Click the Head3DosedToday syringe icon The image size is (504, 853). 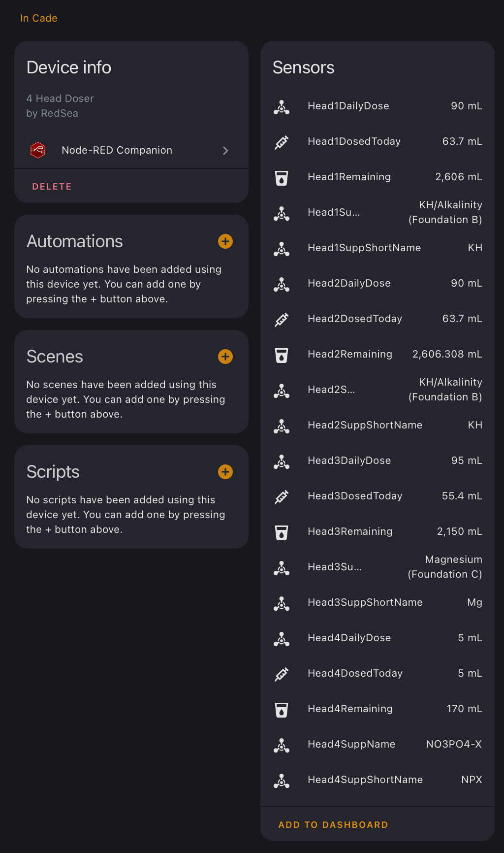click(x=282, y=496)
